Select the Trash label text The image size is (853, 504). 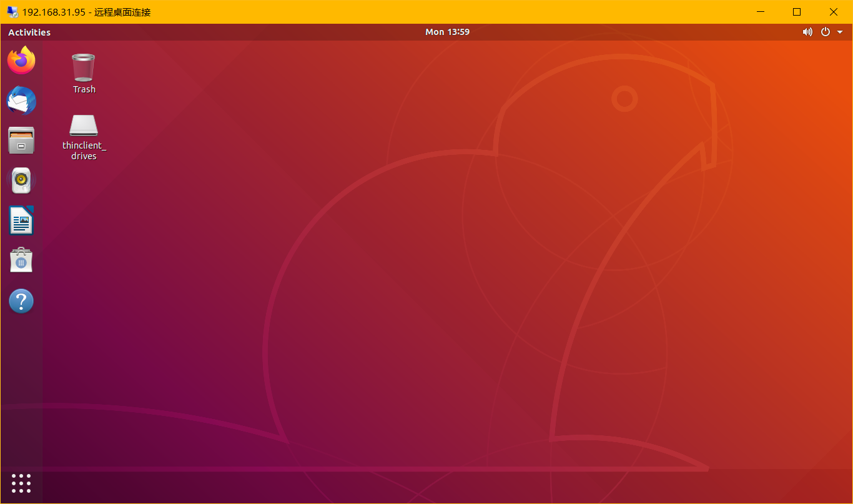tap(83, 89)
